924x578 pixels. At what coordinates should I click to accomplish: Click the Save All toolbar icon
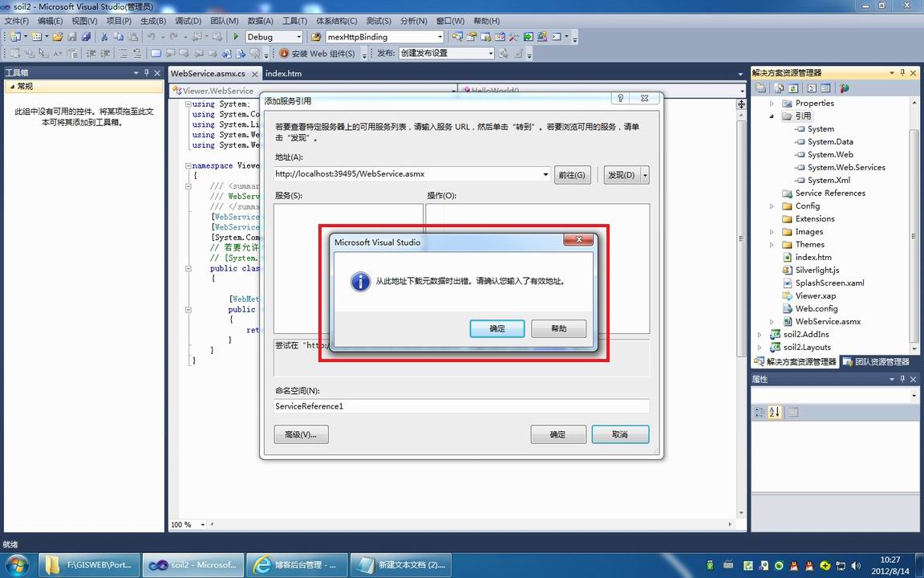(86, 37)
